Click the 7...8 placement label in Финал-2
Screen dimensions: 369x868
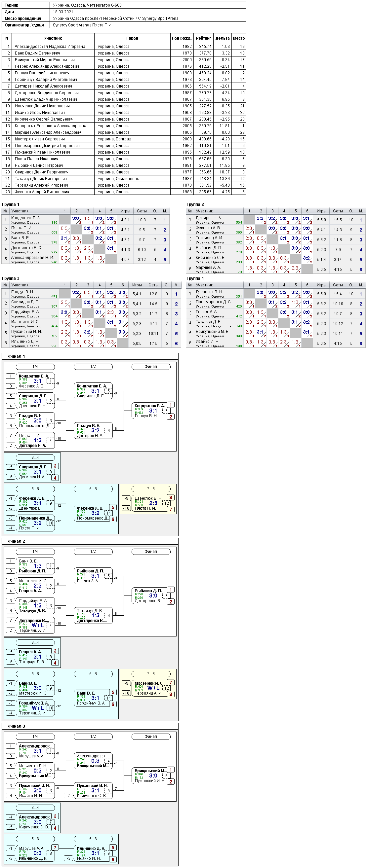[151, 674]
